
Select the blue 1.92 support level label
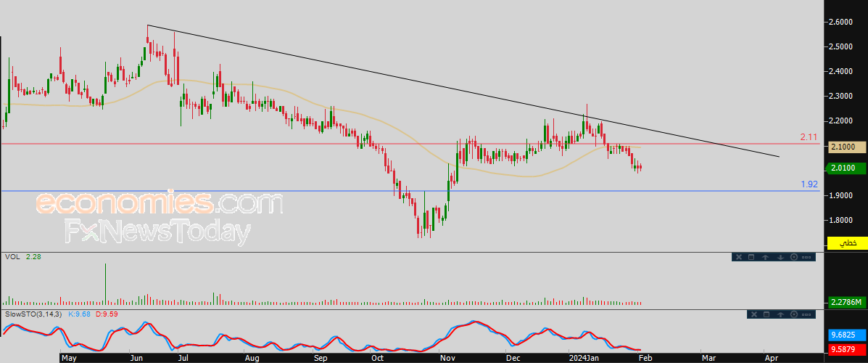tap(809, 184)
